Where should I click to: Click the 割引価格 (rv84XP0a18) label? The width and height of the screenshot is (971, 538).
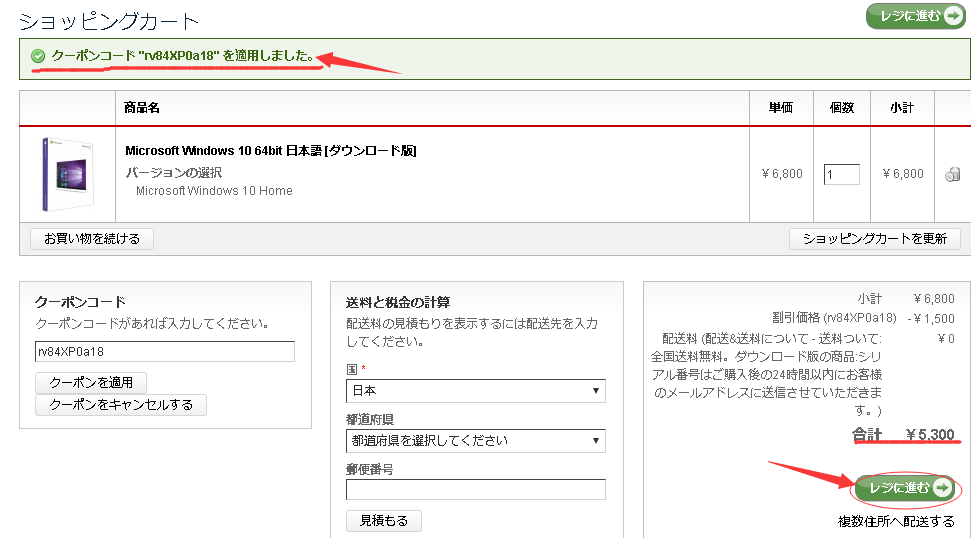tap(834, 318)
